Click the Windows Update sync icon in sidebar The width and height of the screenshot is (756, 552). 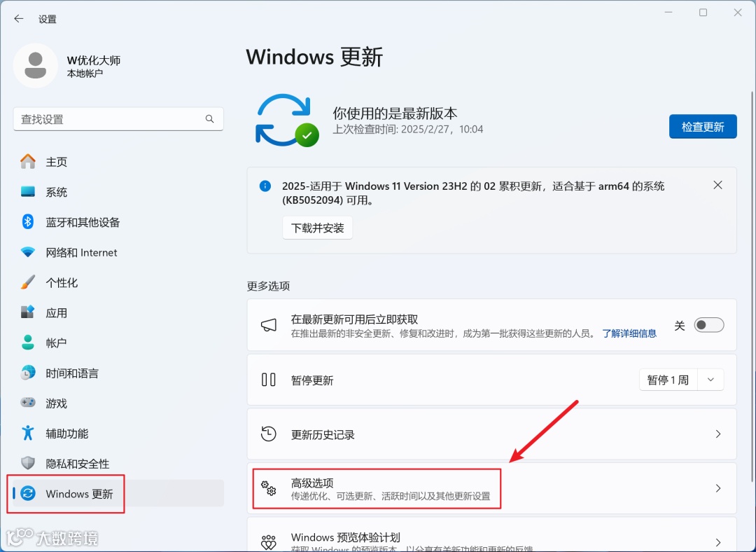coord(28,493)
